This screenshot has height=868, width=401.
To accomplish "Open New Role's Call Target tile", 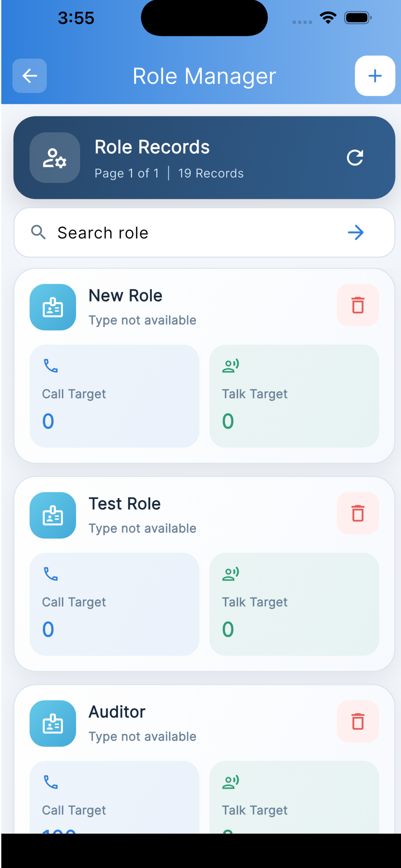I will pyautogui.click(x=114, y=396).
